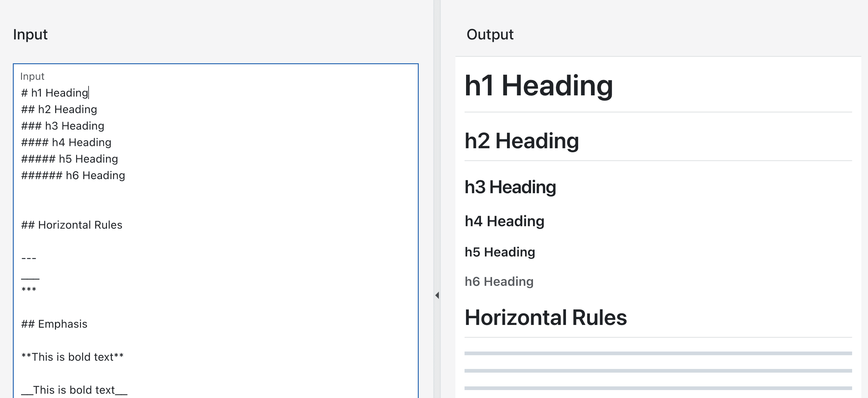This screenshot has width=868, height=398.
Task: Place cursor on '__This is bold text__' line
Action: click(74, 389)
